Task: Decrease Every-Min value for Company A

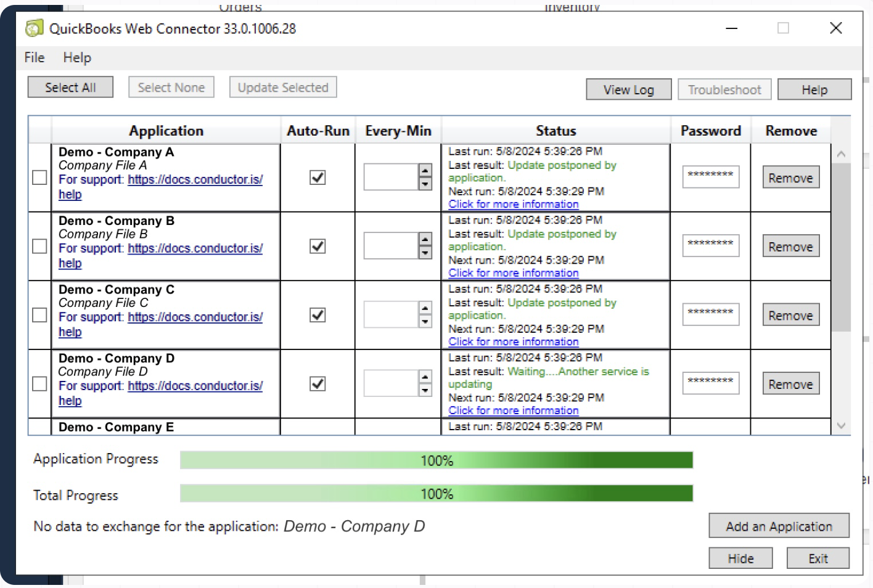Action: [x=425, y=184]
